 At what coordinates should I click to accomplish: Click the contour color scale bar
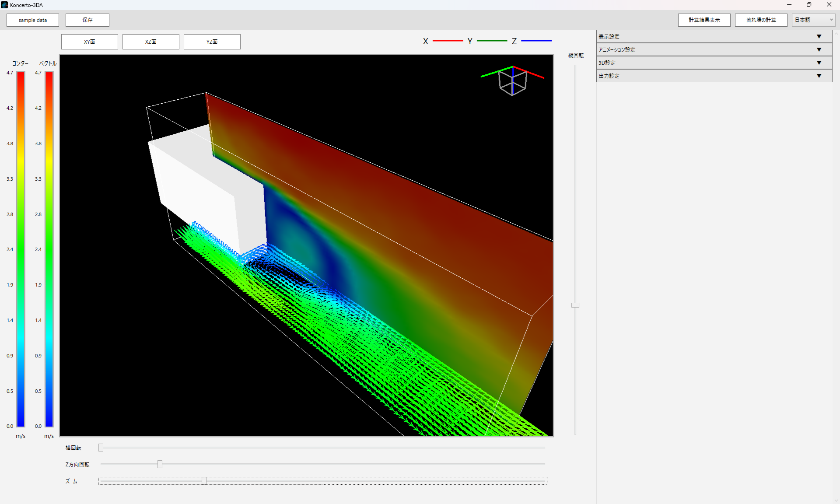tap(21, 249)
